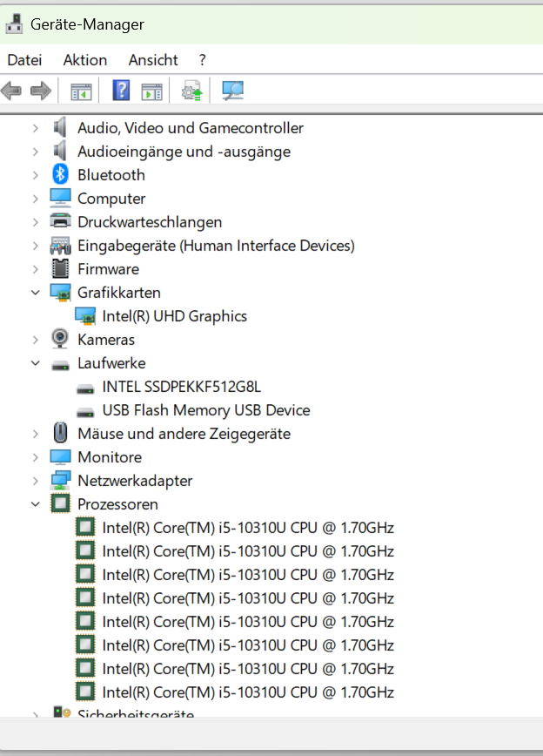Click the INTEL SSDPEKKF512G8L drive icon

pyautogui.click(x=85, y=388)
